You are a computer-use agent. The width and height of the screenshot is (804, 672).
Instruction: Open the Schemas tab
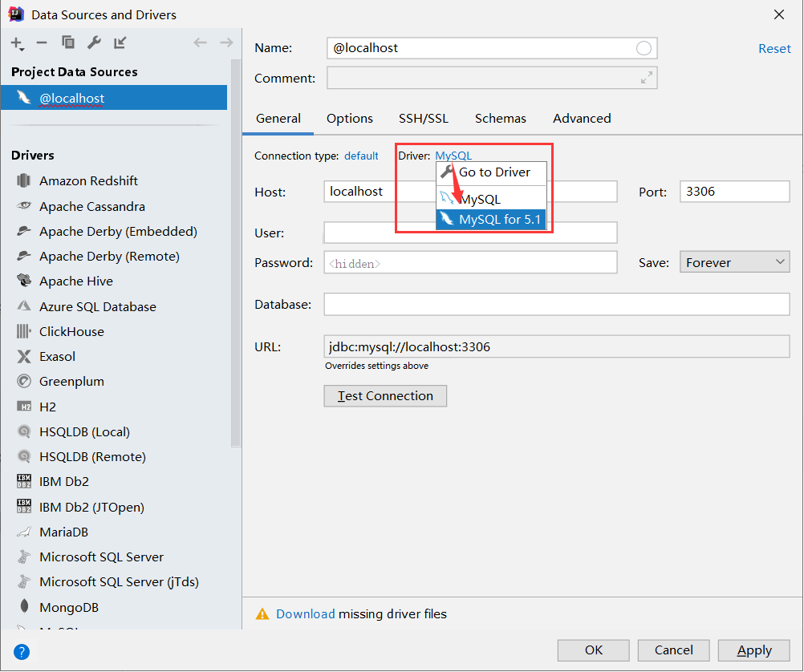tap(501, 119)
